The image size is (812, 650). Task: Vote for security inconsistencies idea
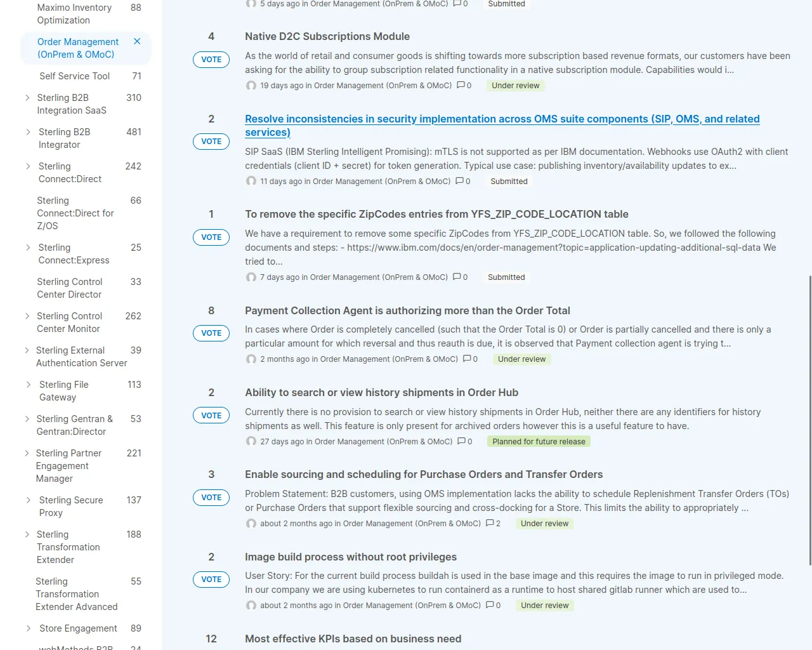tap(211, 142)
